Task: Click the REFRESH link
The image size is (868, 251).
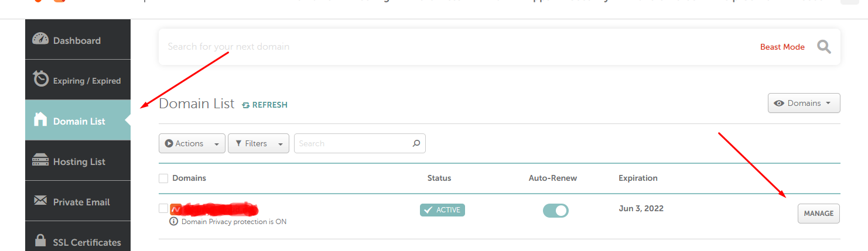Action: [265, 105]
